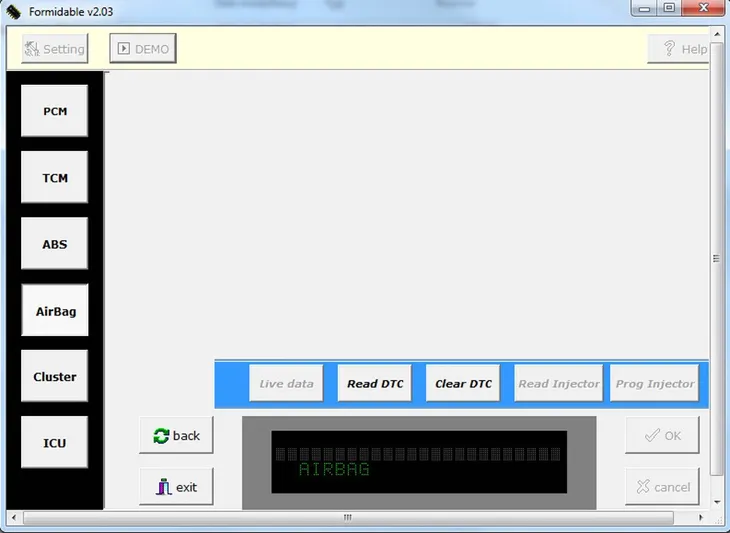Screen dimensions: 730x533
Task: Confirm with the OK checkmark button
Action: tap(662, 435)
